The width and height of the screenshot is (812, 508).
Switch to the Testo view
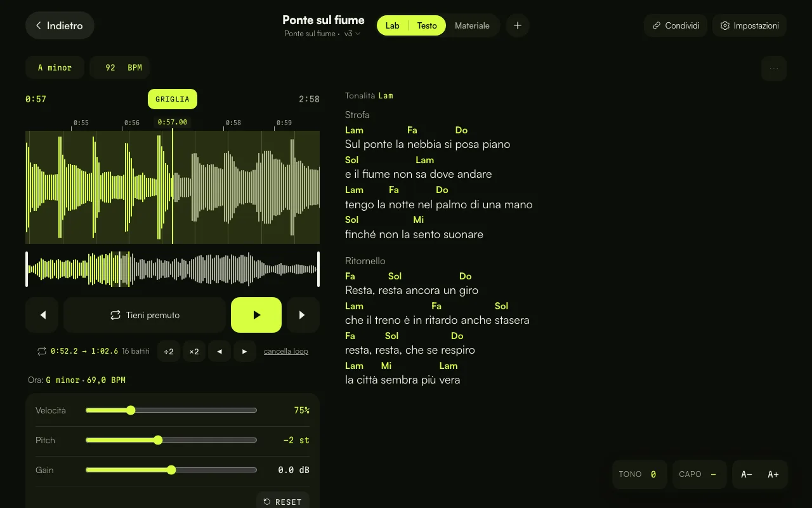[x=427, y=25]
